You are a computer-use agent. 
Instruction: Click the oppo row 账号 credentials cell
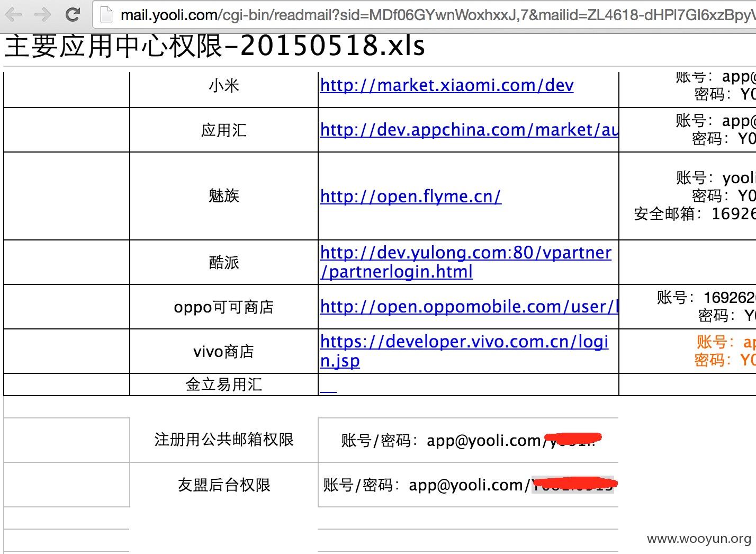tap(688, 307)
